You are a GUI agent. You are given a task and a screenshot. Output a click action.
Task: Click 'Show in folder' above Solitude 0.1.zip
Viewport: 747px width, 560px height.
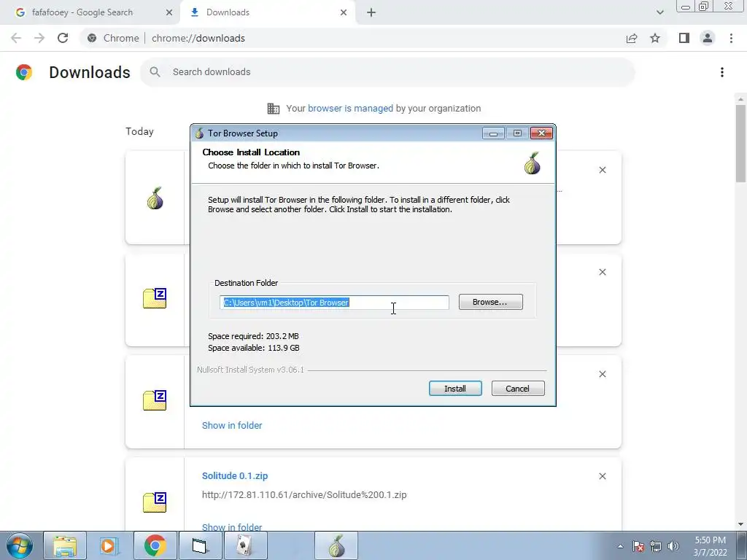232,426
